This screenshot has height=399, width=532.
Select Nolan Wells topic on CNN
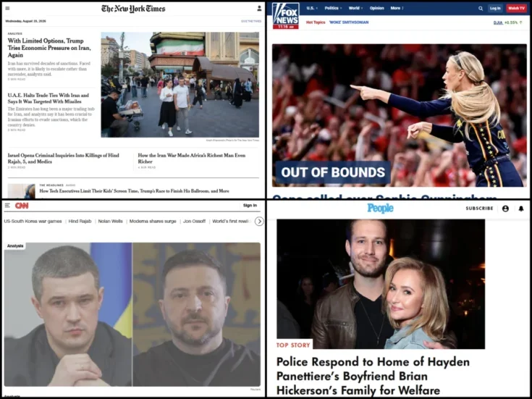[110, 221]
